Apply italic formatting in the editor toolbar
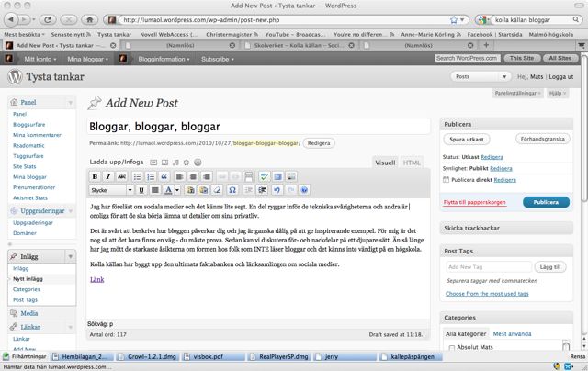The width and height of the screenshot is (588, 371). pos(108,176)
